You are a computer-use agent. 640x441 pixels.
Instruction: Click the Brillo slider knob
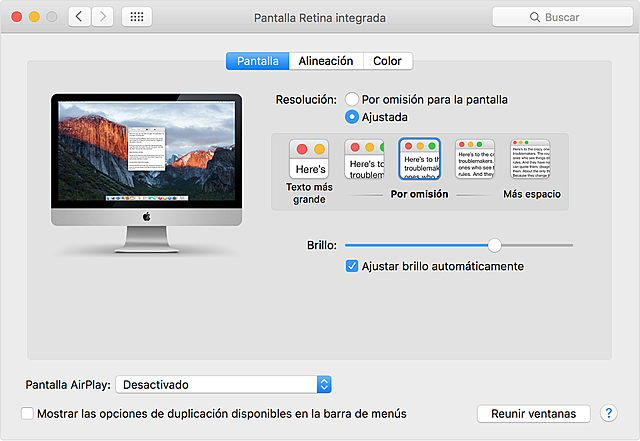click(x=494, y=245)
